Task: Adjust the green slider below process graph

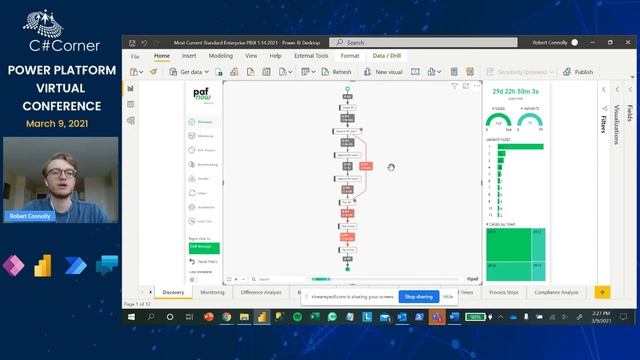Action: pyautogui.click(x=321, y=279)
